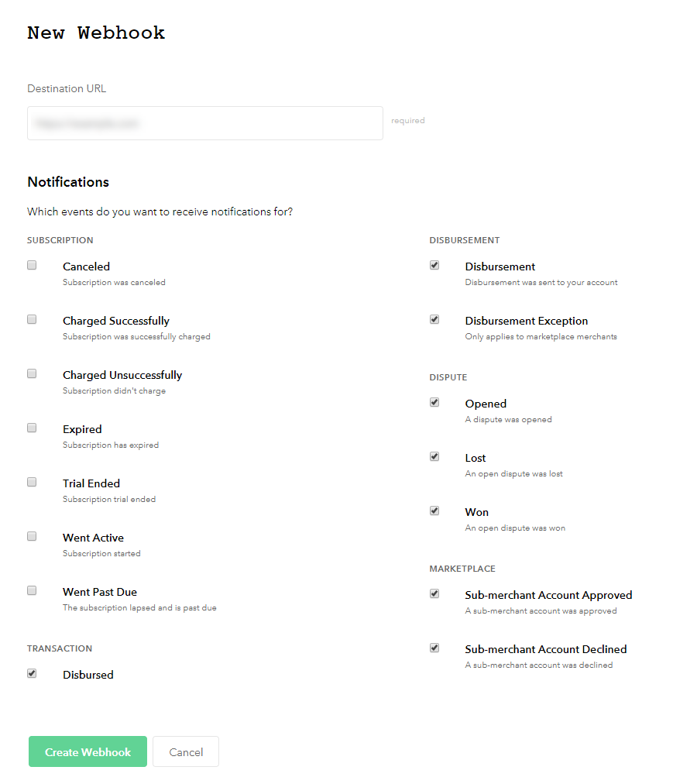Disable the dispute Lost notification
The height and width of the screenshot is (784, 697).
pos(434,456)
